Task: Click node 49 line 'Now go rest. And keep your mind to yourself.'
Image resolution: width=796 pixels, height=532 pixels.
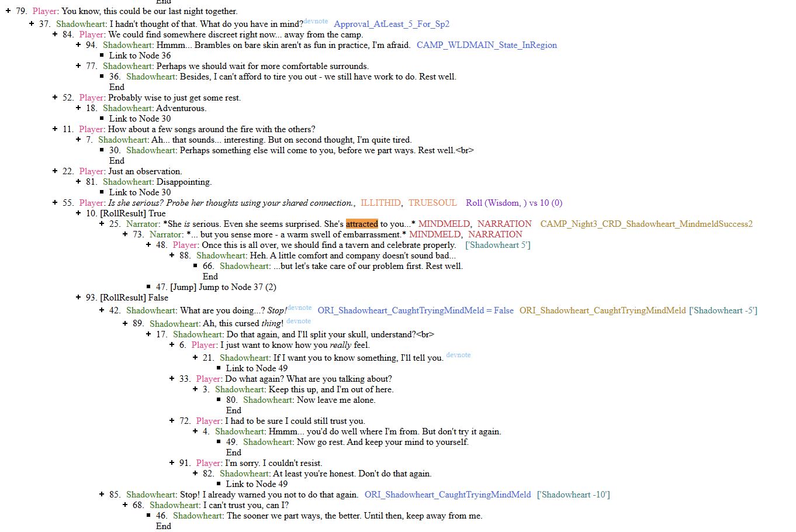Action: click(347, 442)
